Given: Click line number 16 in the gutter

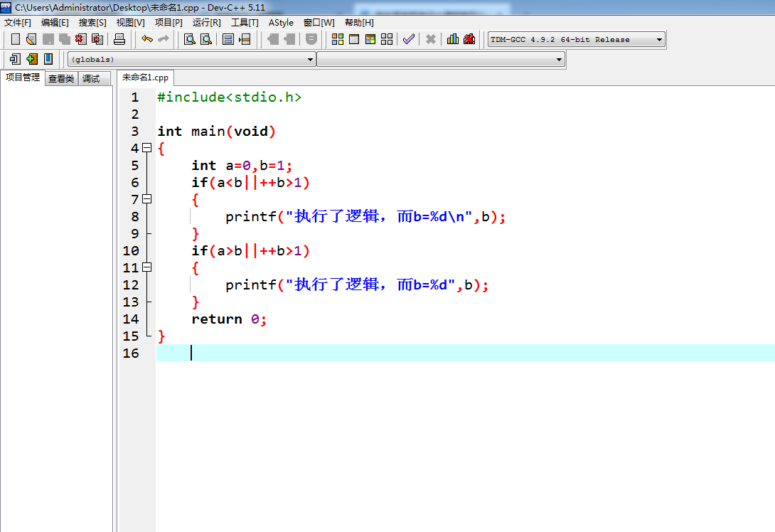Looking at the screenshot, I should point(131,353).
